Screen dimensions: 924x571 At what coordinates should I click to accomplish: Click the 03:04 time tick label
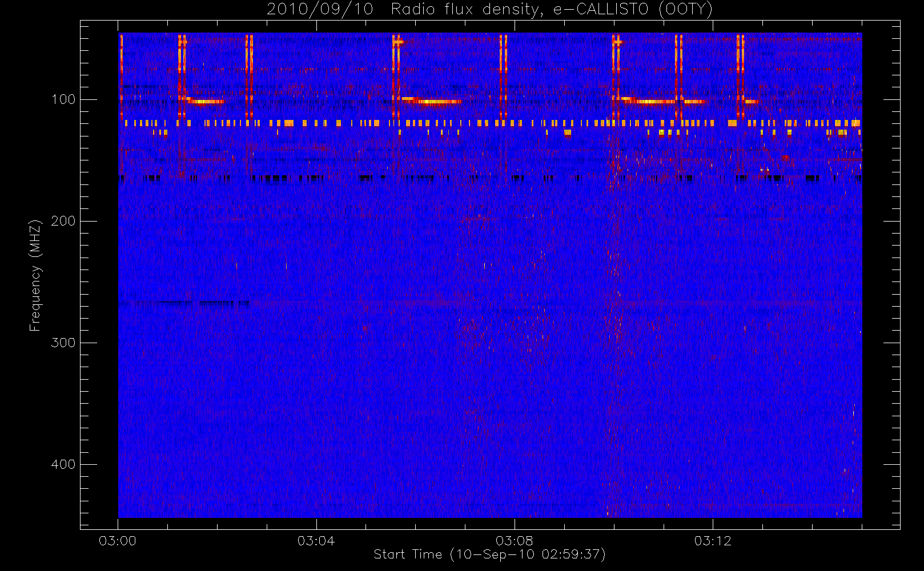[316, 541]
